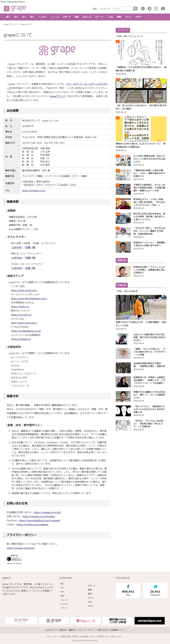This screenshot has width=170, height=644.
Task: Open the facebook.com/grapeejp link
Action: click(x=39, y=521)
